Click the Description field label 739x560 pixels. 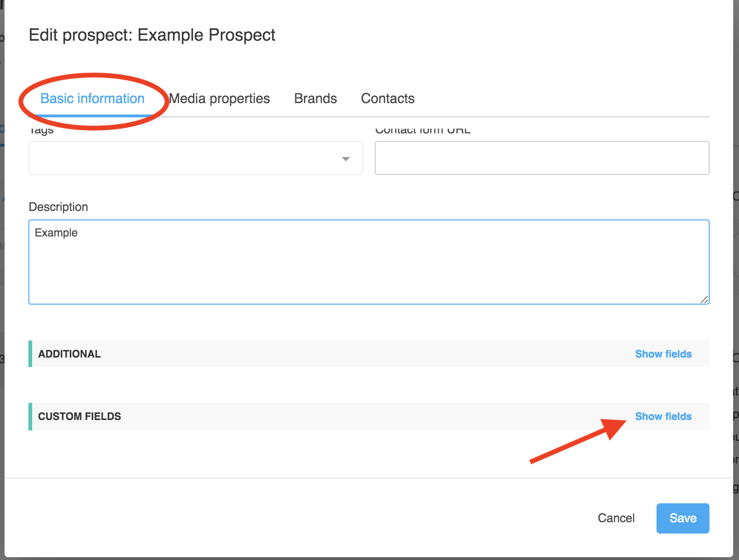click(x=58, y=207)
